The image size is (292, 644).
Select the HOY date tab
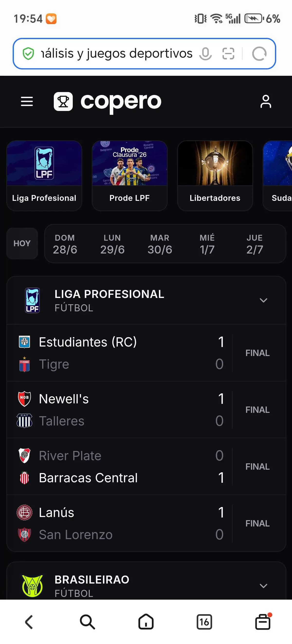click(x=22, y=243)
